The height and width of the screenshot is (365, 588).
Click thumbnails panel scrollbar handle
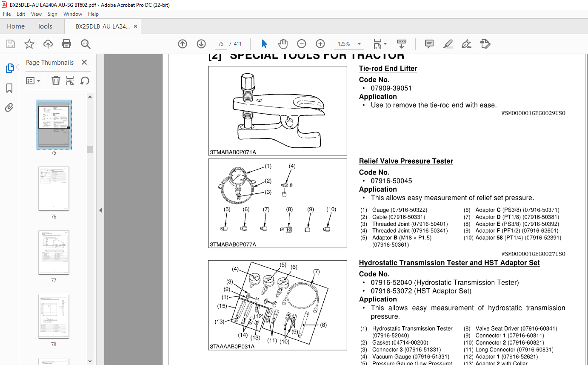pyautogui.click(x=90, y=149)
